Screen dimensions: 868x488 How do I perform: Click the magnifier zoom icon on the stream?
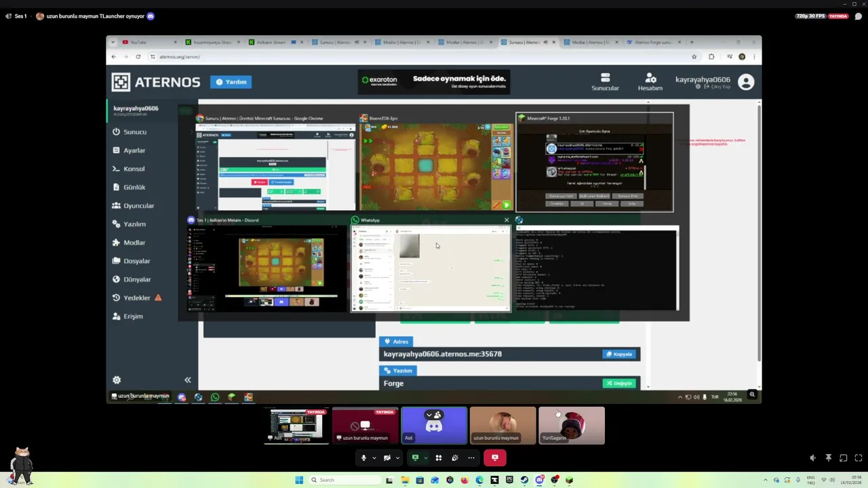point(752,394)
